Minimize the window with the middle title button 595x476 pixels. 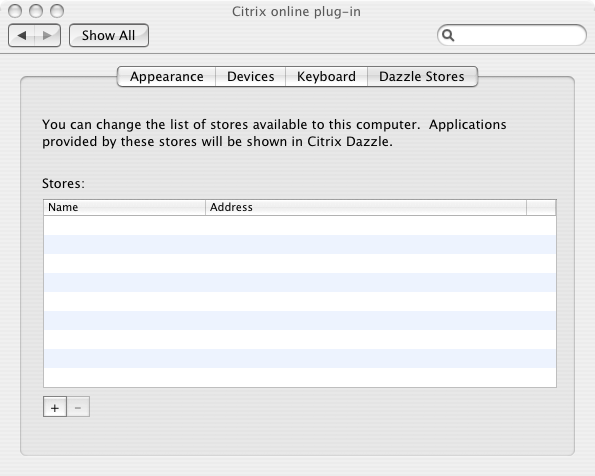[36, 11]
